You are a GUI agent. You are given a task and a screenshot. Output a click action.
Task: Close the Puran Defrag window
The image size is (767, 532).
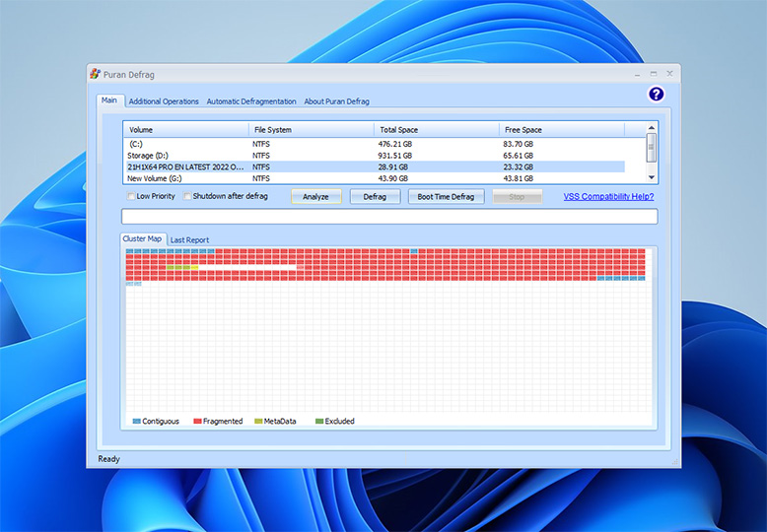tap(669, 74)
